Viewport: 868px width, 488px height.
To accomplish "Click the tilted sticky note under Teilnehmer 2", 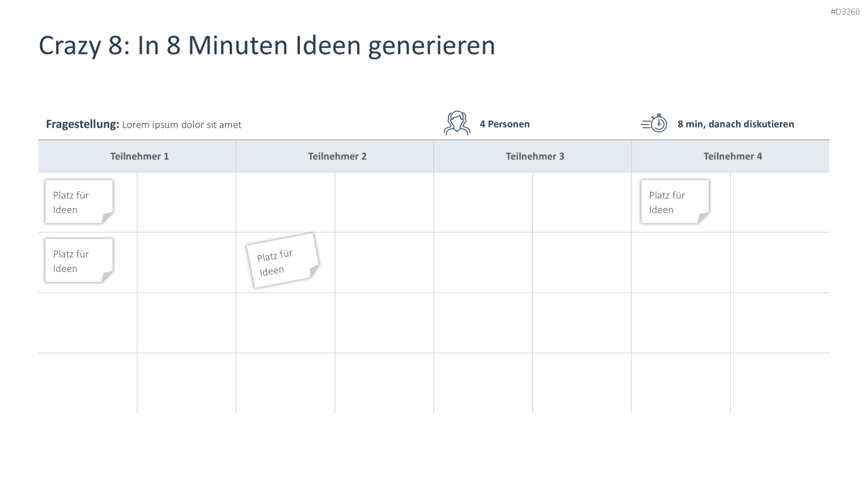I will [283, 260].
